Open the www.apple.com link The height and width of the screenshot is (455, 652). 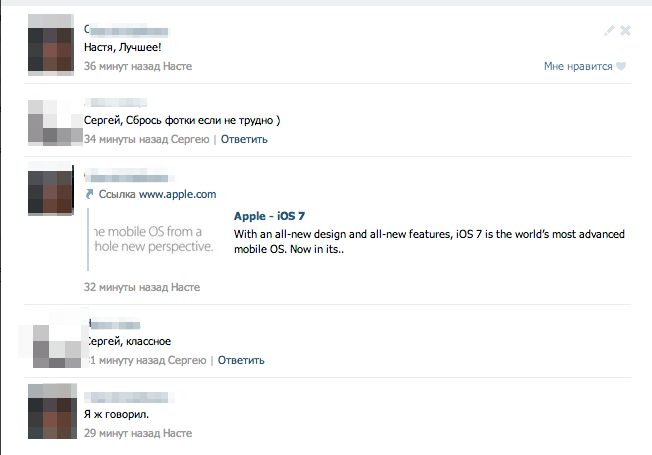[177, 194]
